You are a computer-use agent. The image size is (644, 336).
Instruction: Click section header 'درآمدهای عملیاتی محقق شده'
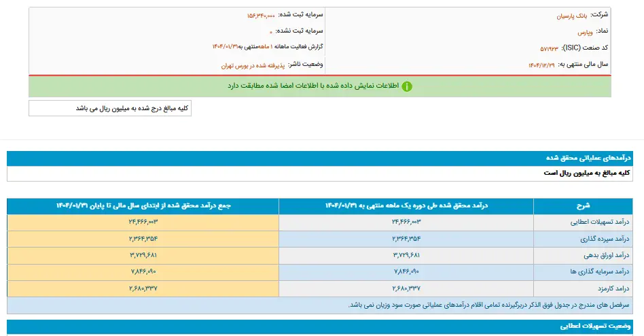pos(588,158)
